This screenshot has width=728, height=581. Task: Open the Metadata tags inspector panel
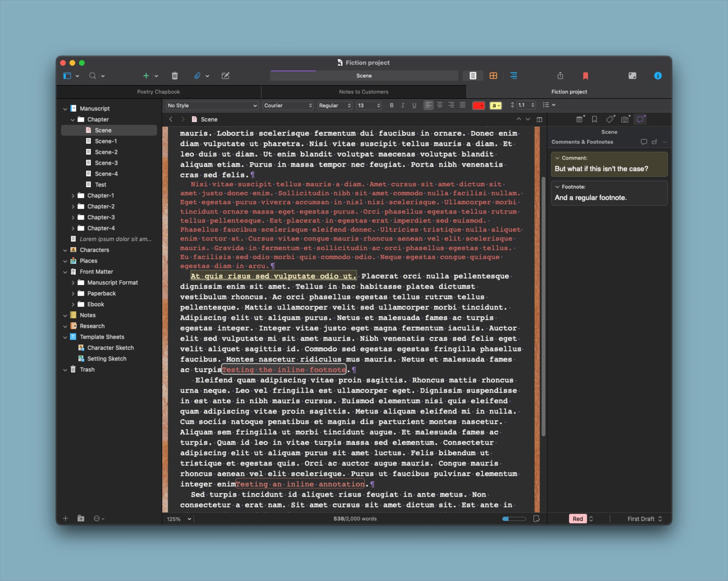(610, 119)
